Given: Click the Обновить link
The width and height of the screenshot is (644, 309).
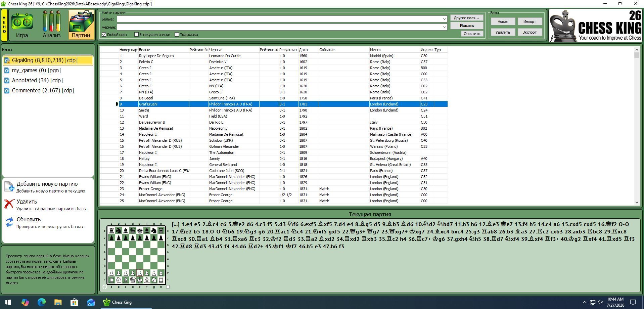Looking at the screenshot, I should point(29,220).
